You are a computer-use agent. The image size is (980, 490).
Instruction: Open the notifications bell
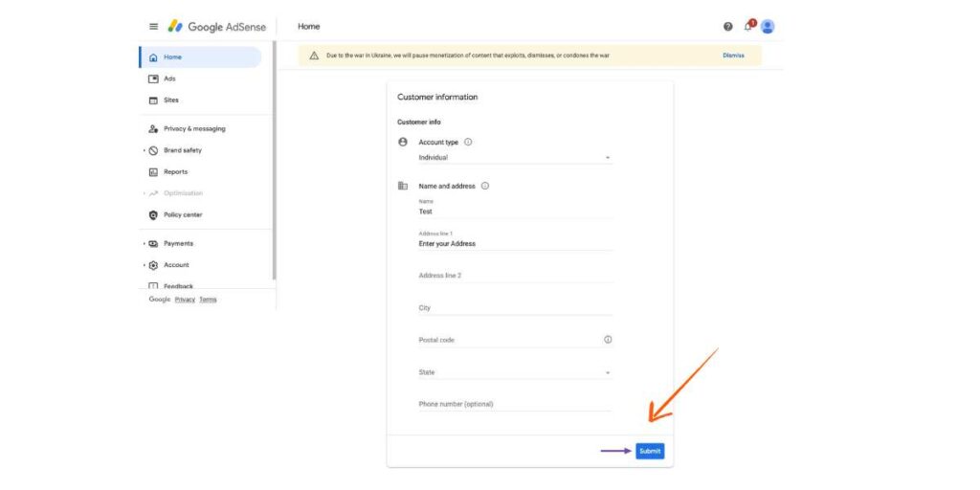point(748,26)
